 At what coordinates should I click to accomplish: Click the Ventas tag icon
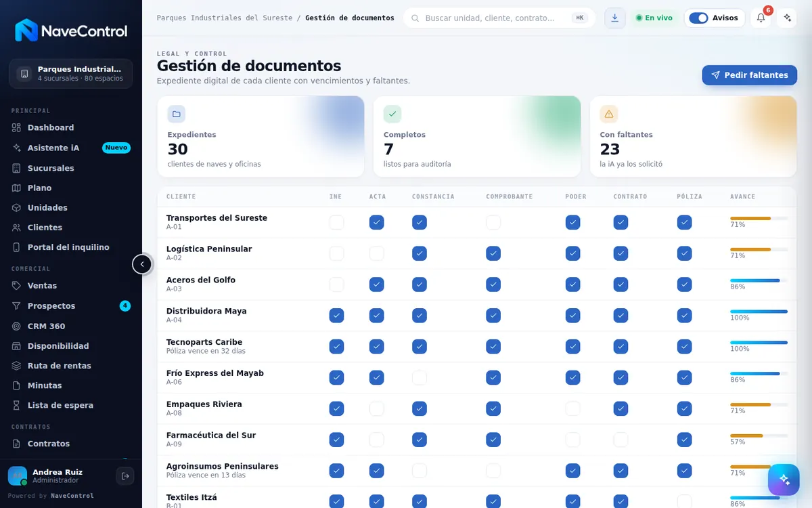click(17, 286)
